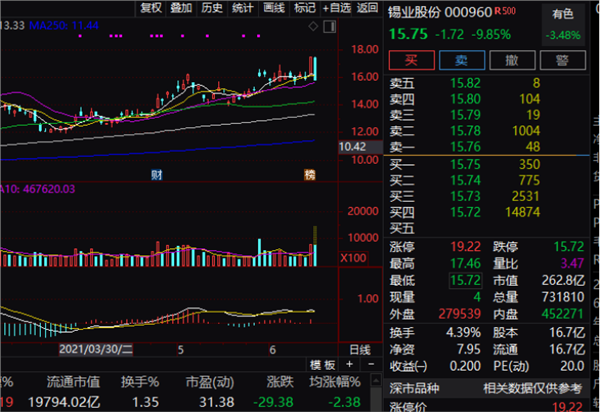600x412 pixels.
Task: Activate the 画线 drawing tool
Action: [x=274, y=8]
